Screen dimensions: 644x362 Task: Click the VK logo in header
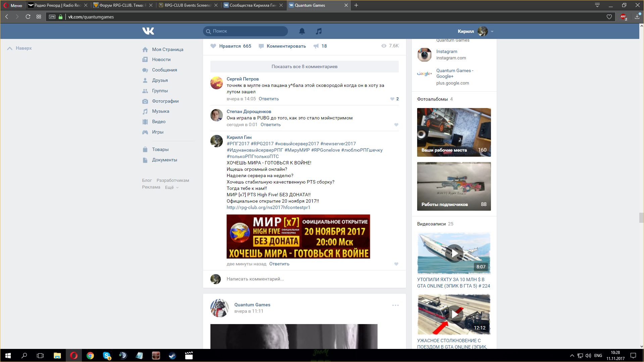tap(148, 31)
